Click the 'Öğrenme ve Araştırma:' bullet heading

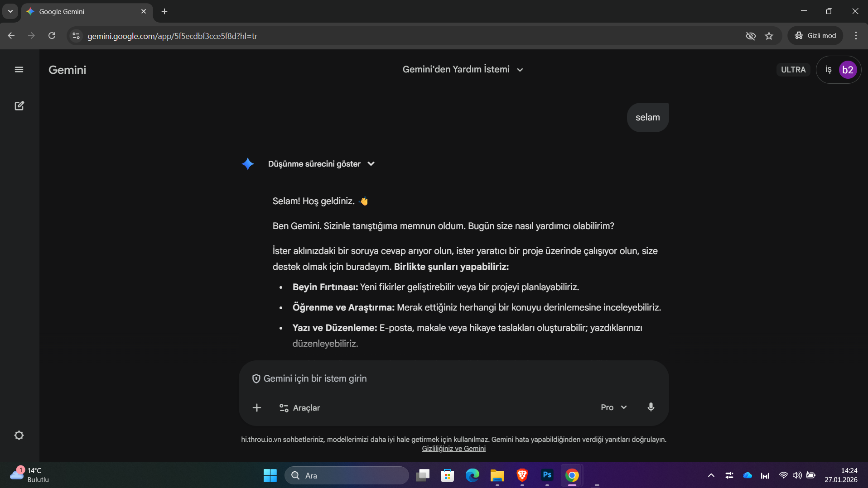[343, 307]
